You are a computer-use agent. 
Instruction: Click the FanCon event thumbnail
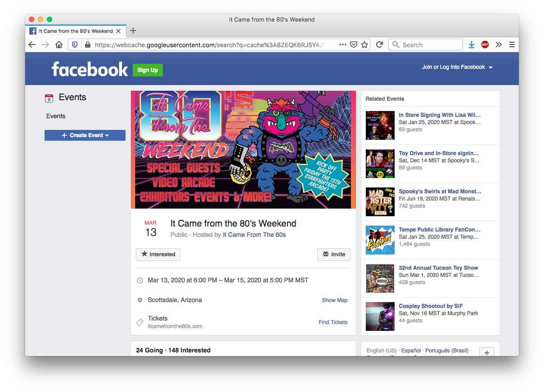pos(380,240)
